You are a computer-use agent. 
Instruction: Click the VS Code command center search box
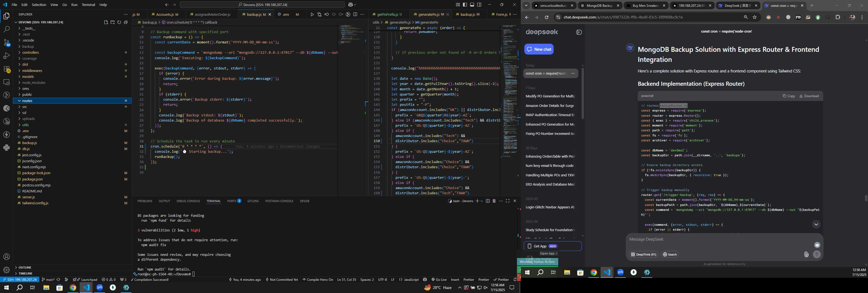pyautogui.click(x=262, y=5)
